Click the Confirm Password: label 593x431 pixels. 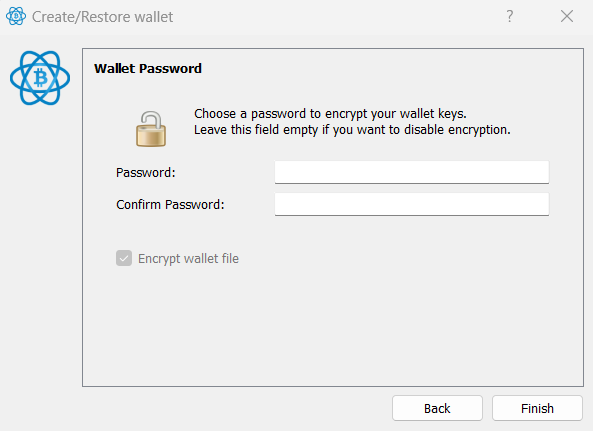[x=170, y=205]
